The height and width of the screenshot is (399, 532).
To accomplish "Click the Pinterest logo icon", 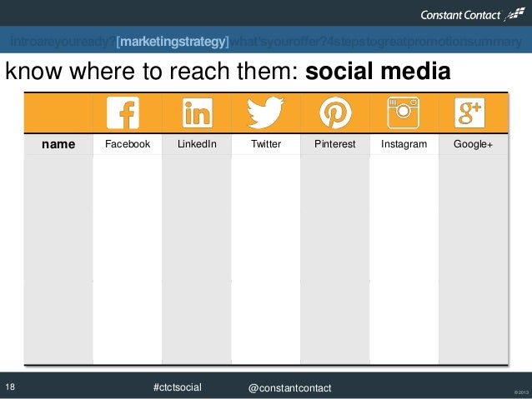I will click(x=335, y=112).
